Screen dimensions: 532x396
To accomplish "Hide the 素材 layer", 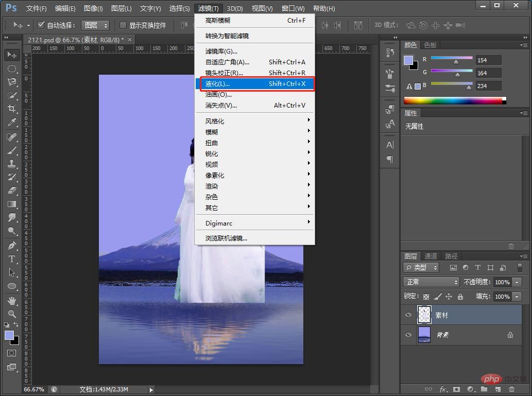I will [x=408, y=315].
